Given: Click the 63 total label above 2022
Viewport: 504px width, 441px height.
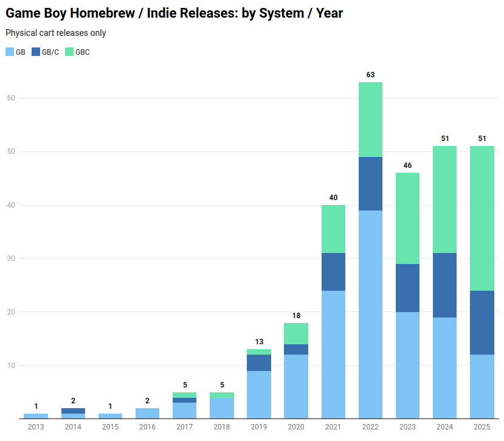Looking at the screenshot, I should (x=370, y=75).
